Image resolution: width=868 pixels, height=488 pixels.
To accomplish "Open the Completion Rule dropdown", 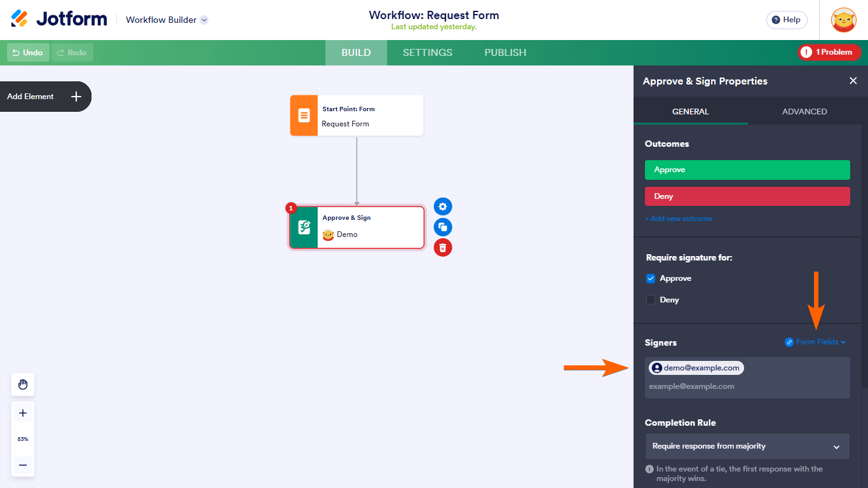I will [x=747, y=446].
